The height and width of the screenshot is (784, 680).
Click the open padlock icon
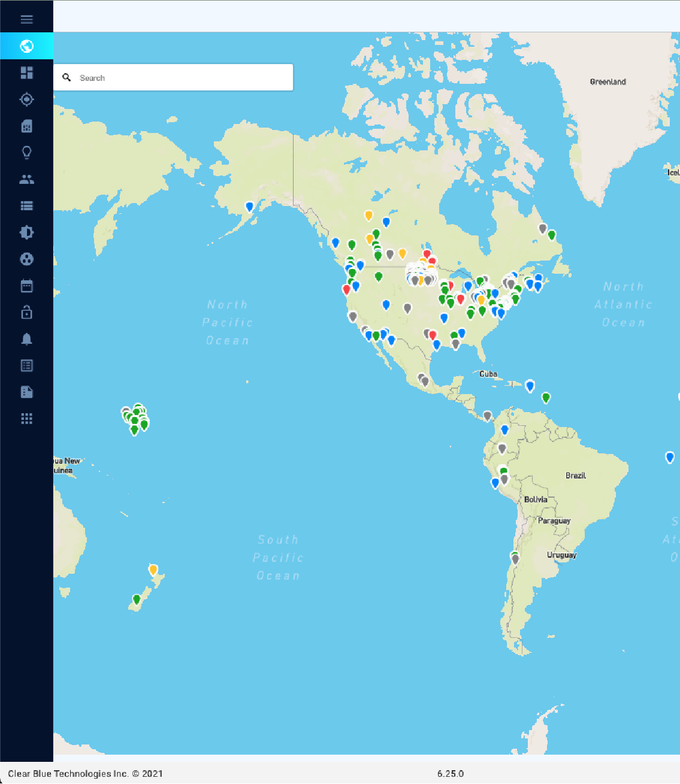click(26, 312)
